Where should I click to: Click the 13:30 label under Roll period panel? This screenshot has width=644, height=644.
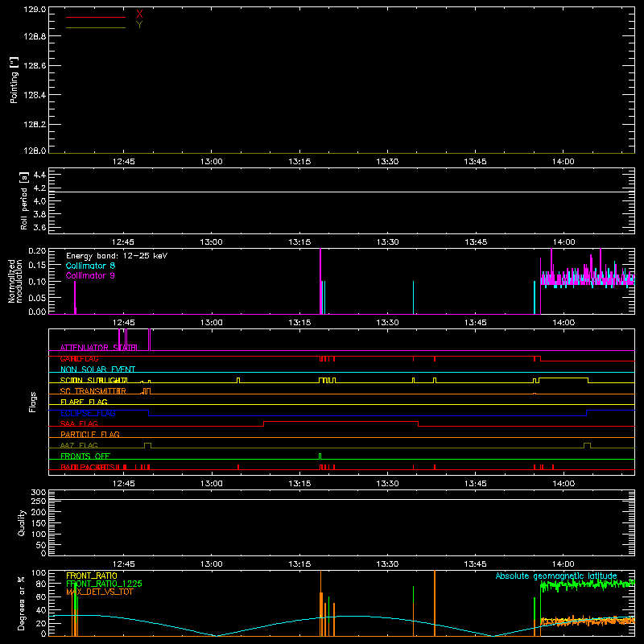point(387,242)
